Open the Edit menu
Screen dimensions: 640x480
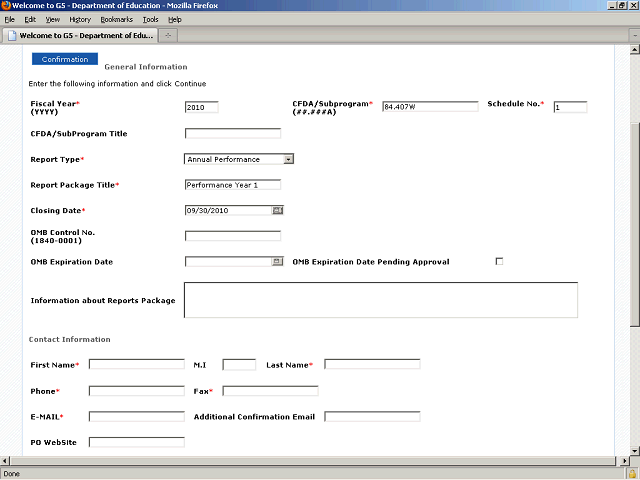(x=30, y=20)
